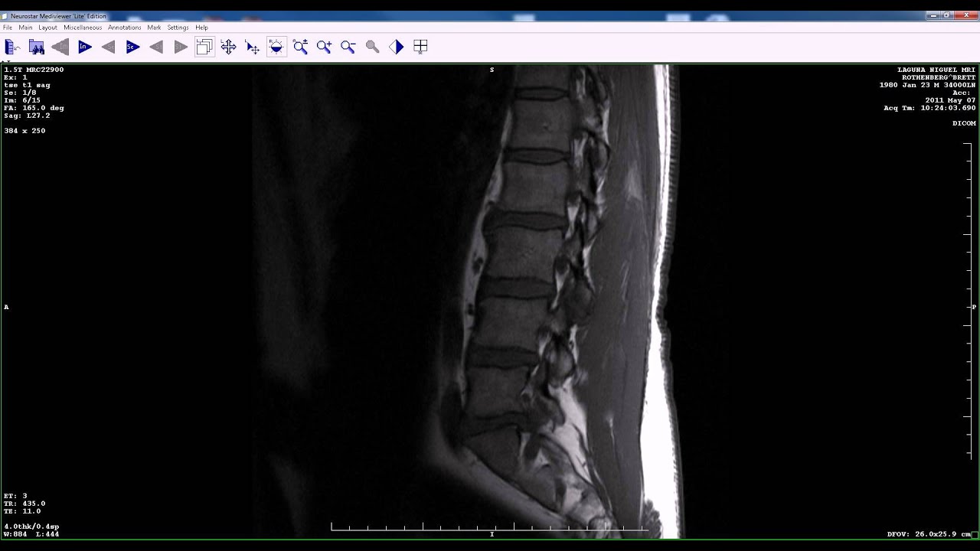The height and width of the screenshot is (551, 980).
Task: Open the Miscellaneous menu
Action: (x=83, y=28)
